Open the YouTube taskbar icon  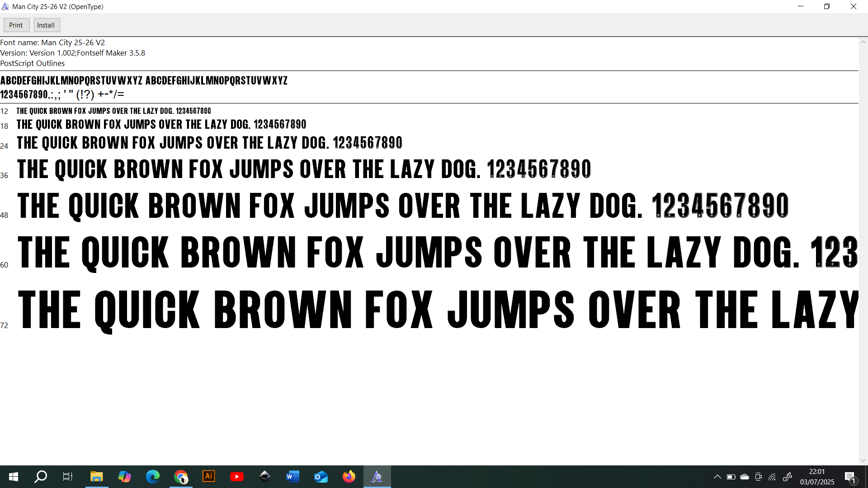pos(237,477)
